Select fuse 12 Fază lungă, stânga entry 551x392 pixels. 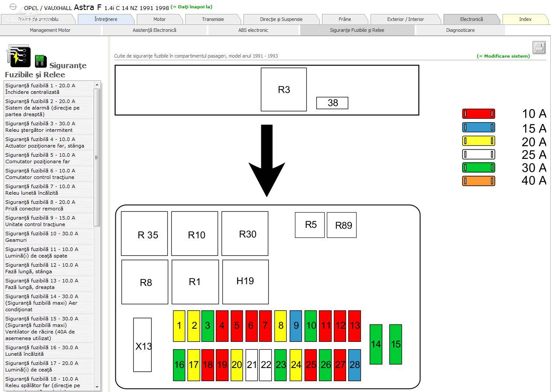(x=49, y=268)
